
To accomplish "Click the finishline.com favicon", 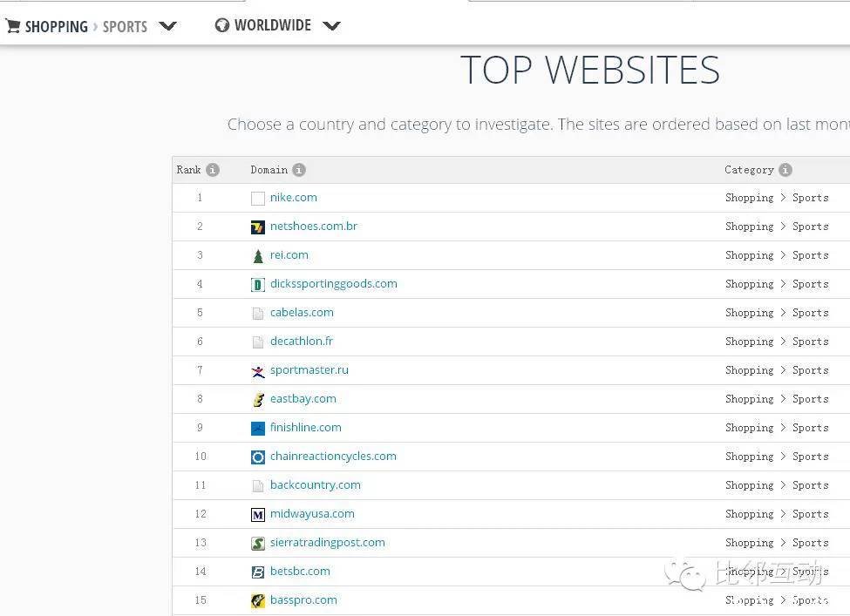I will (x=258, y=429).
